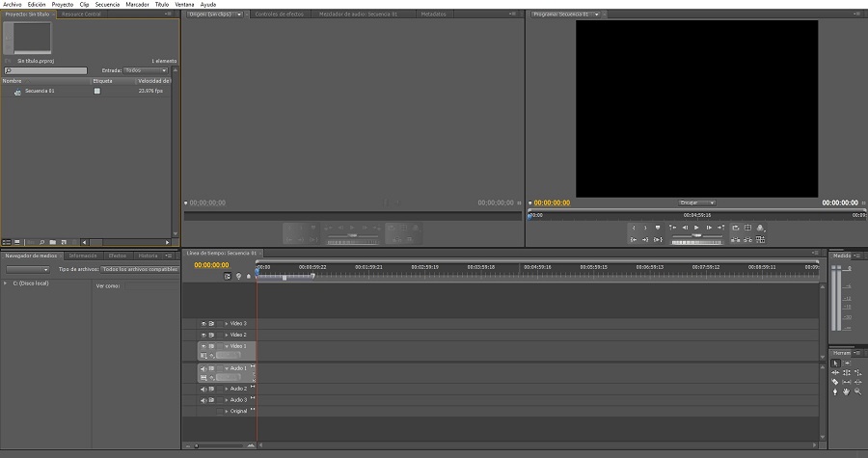Step forward one frame in Program monitor
Viewport: 868px width, 458px height.
click(709, 228)
